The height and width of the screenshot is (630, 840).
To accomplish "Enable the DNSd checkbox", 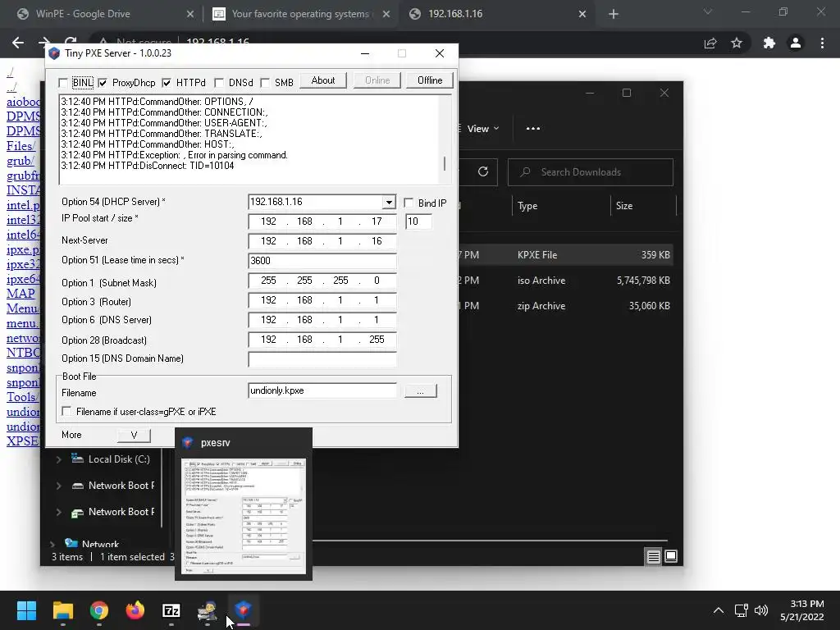I will coord(219,83).
